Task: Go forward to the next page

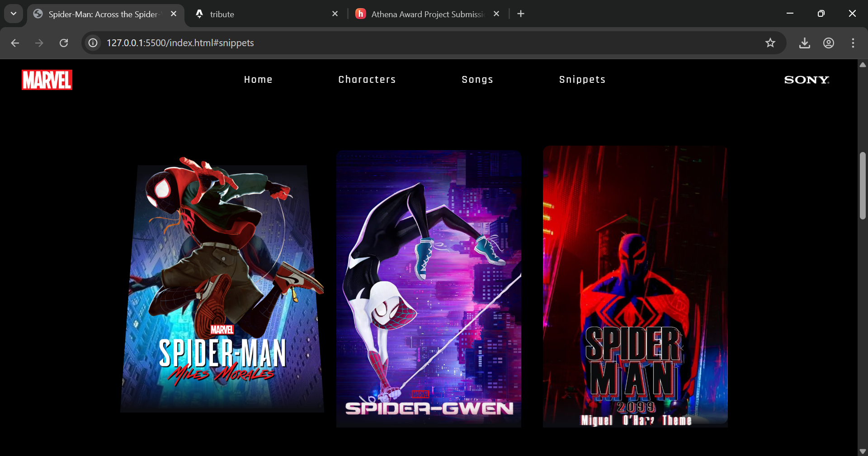Action: tap(39, 43)
